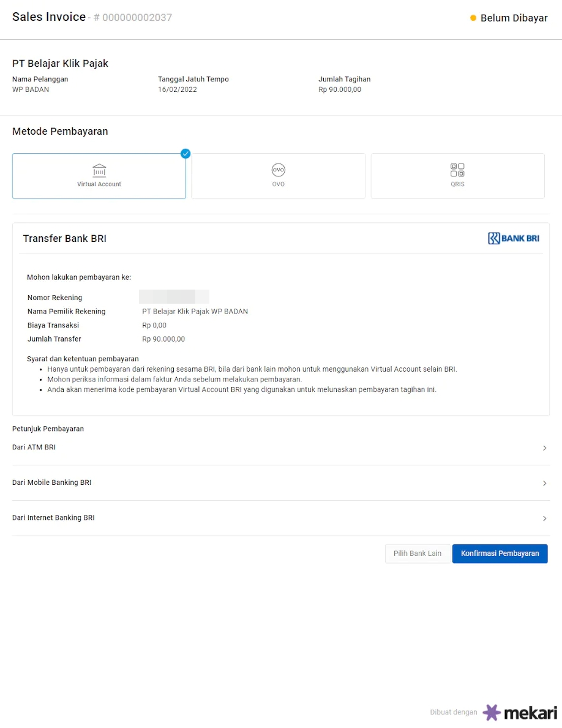Click the Mekari logo in footer

[x=520, y=712]
